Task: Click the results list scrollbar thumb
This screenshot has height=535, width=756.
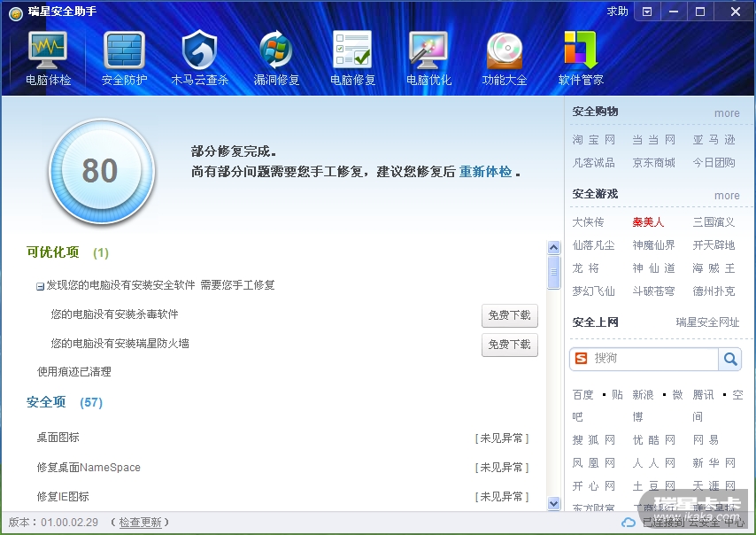Action: click(x=553, y=272)
